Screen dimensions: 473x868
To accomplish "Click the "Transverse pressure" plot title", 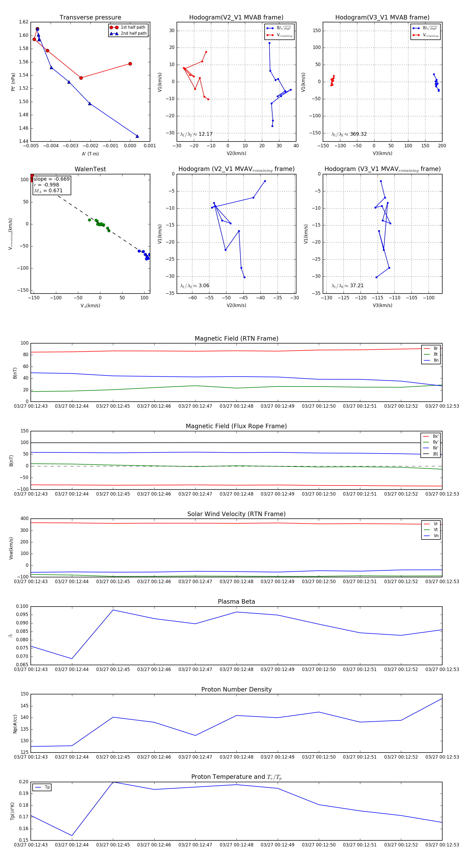I will (90, 18).
